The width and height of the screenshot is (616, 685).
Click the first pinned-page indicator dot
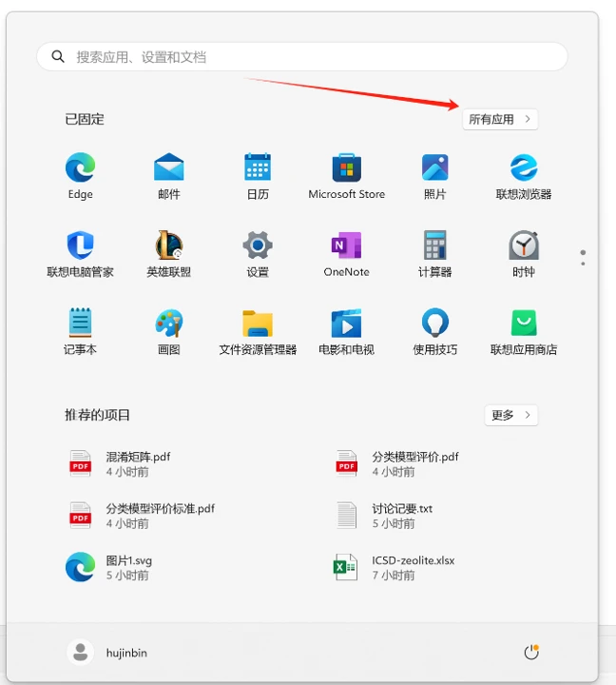point(583,252)
